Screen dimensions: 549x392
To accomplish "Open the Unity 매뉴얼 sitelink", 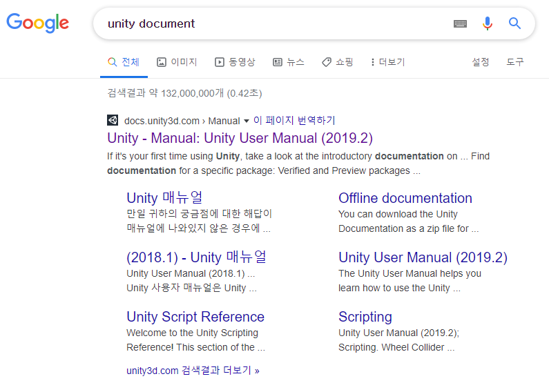I will pyautogui.click(x=164, y=198).
